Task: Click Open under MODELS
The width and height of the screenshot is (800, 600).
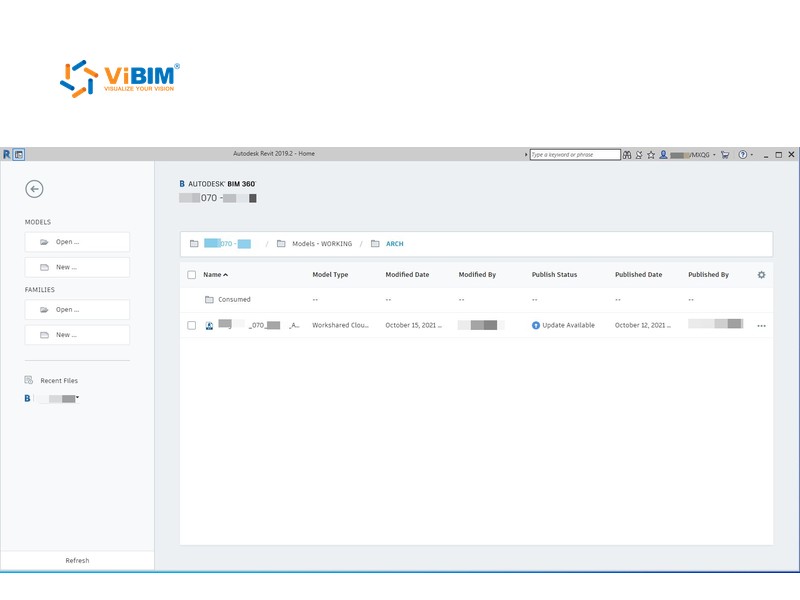Action: point(77,242)
